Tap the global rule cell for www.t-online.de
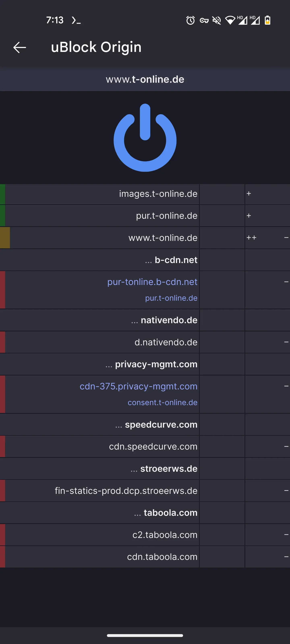 [222, 238]
